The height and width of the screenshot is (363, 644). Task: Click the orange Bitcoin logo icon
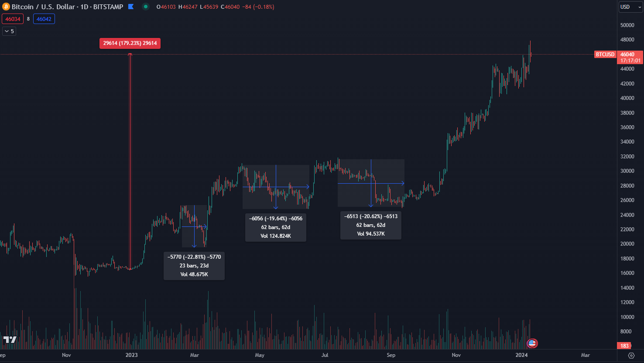6,7
